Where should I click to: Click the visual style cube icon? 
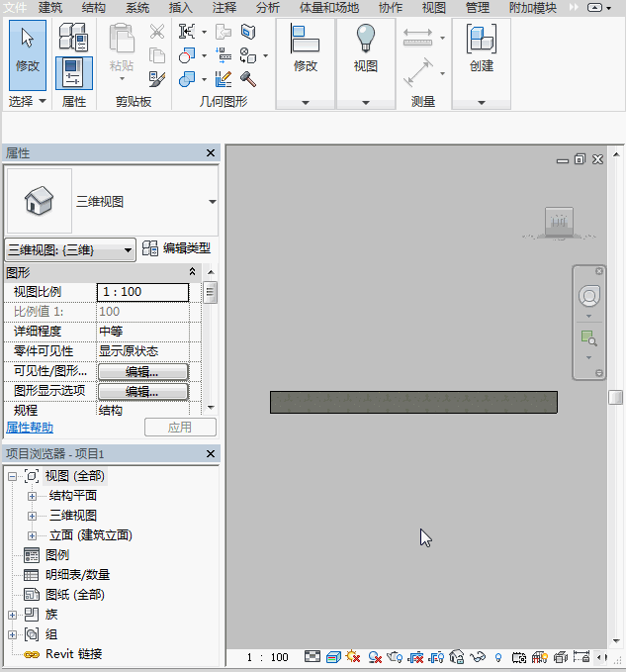[x=335, y=657]
